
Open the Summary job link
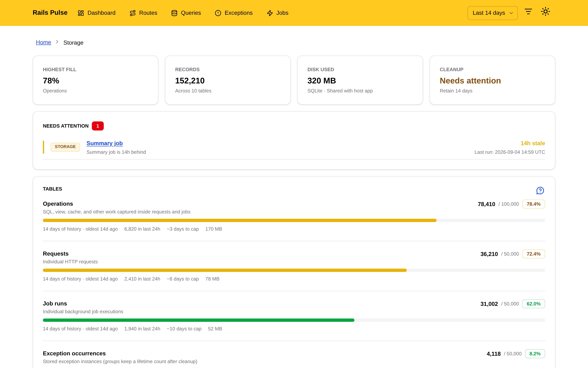click(105, 143)
